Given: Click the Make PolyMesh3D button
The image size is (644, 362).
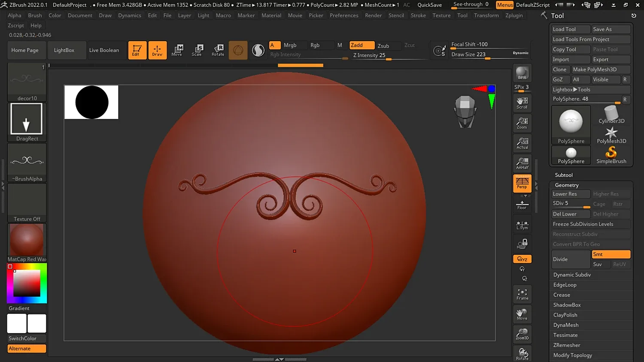Looking at the screenshot, I should [600, 69].
